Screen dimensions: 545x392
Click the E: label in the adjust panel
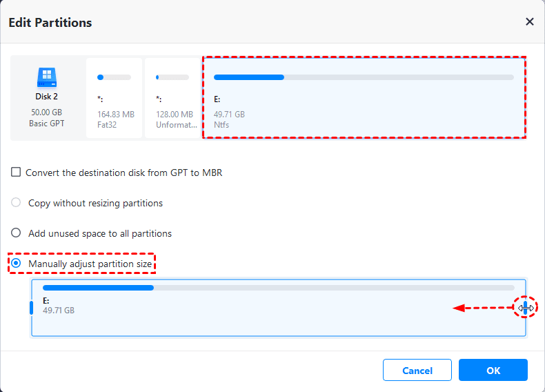pyautogui.click(x=46, y=301)
